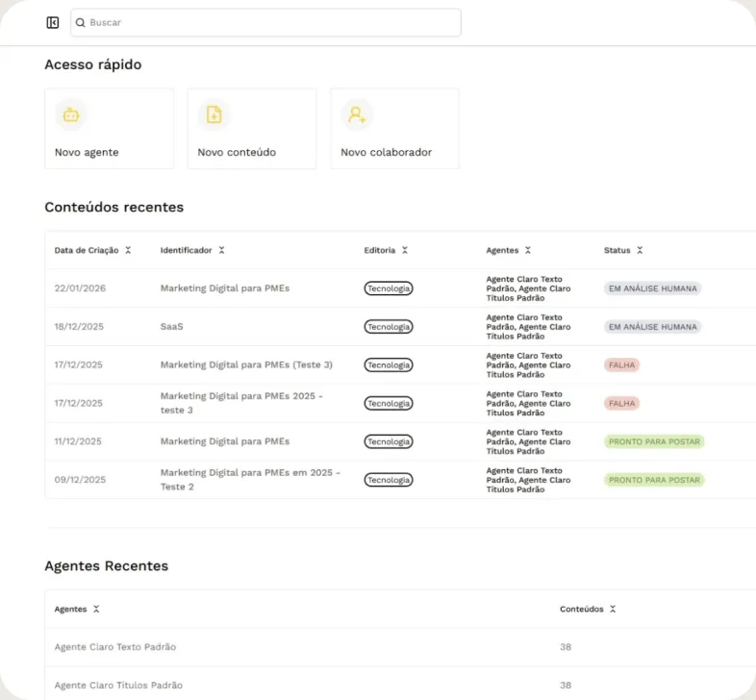The width and height of the screenshot is (756, 700).
Task: Open content dated 22/01/2026
Action: click(400, 288)
